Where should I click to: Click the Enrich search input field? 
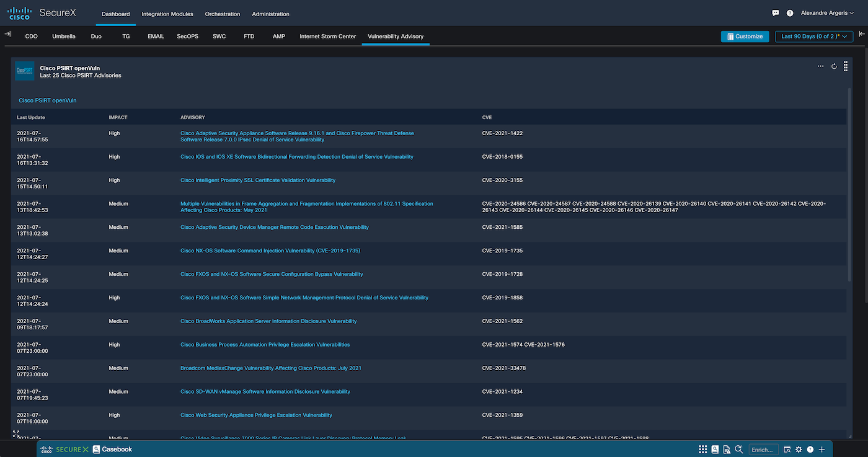[x=763, y=450]
